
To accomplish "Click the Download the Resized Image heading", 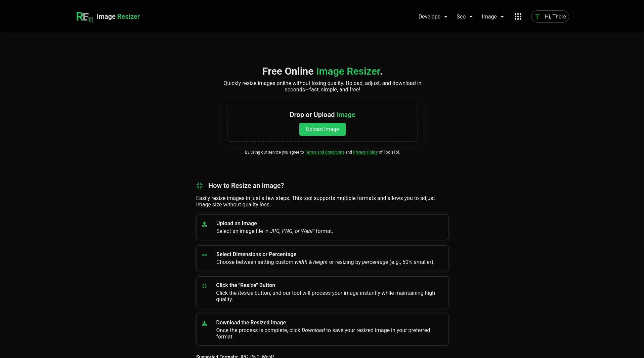I will 251,323.
